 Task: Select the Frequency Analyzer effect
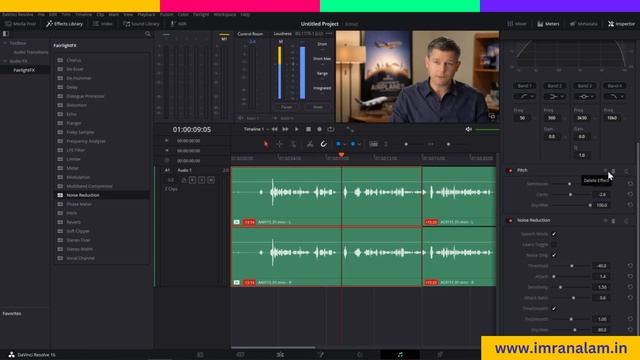(86, 141)
